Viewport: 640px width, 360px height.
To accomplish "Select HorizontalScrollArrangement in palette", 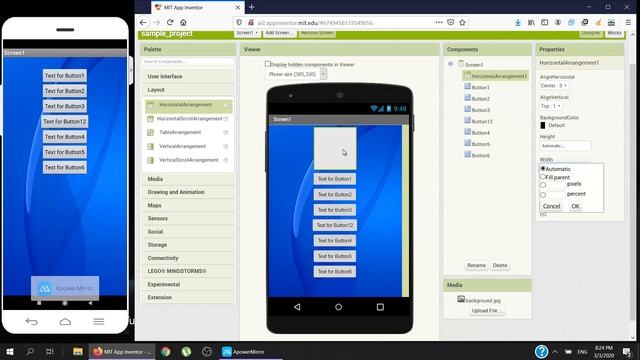I will 189,118.
